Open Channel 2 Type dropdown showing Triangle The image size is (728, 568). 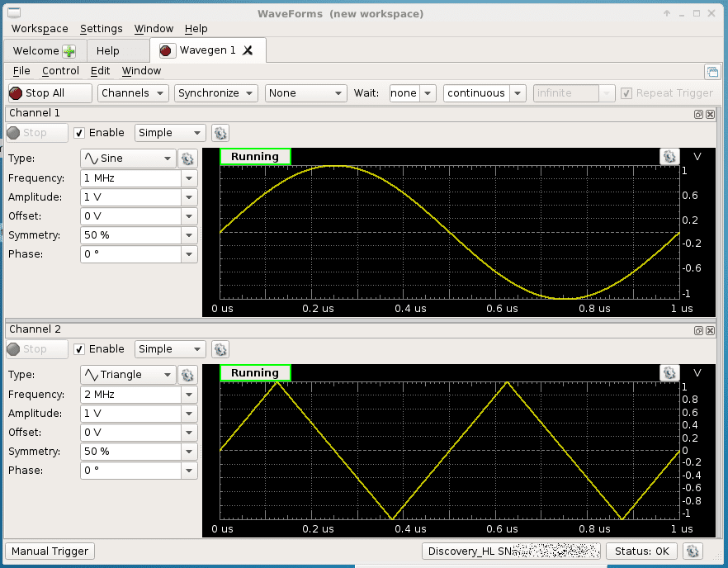pyautogui.click(x=128, y=375)
